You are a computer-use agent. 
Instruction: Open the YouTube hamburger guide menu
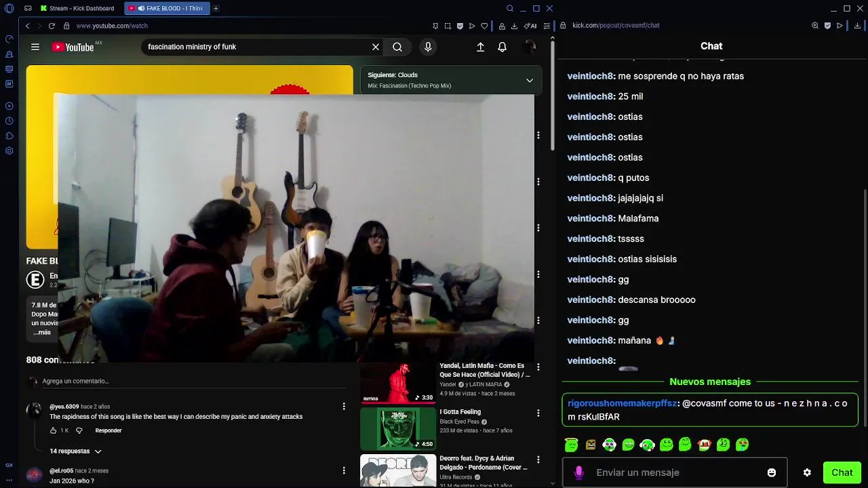35,47
